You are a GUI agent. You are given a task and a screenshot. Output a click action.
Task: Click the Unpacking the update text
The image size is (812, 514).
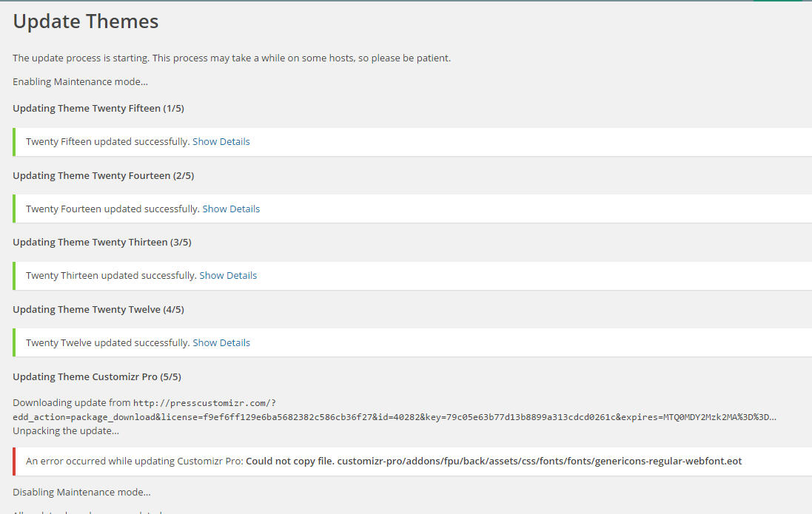65,430
